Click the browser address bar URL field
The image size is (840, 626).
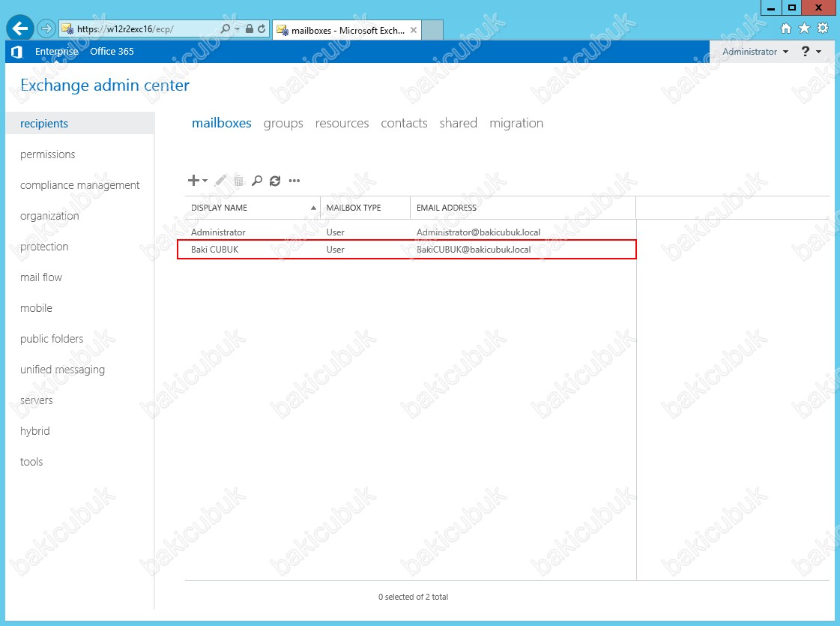142,29
